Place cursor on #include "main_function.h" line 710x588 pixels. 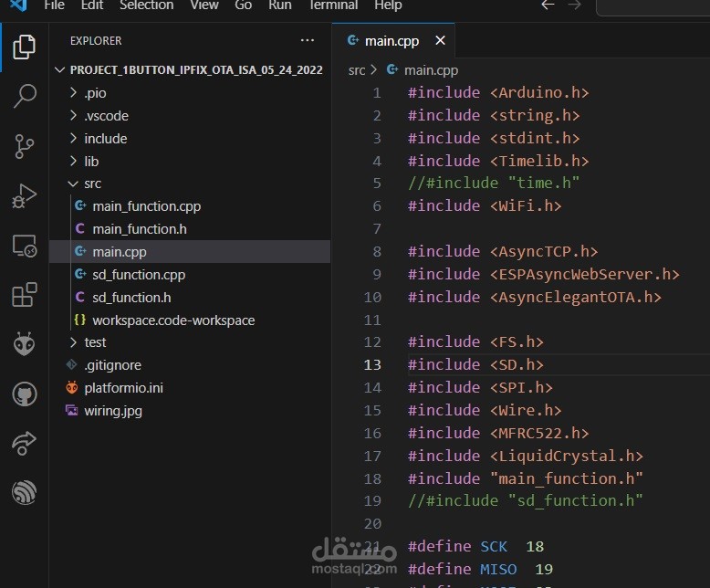tap(526, 478)
